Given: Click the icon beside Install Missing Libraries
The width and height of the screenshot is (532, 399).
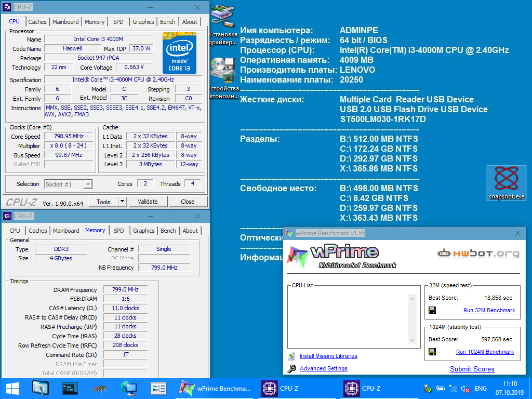Looking at the screenshot, I should tap(291, 356).
